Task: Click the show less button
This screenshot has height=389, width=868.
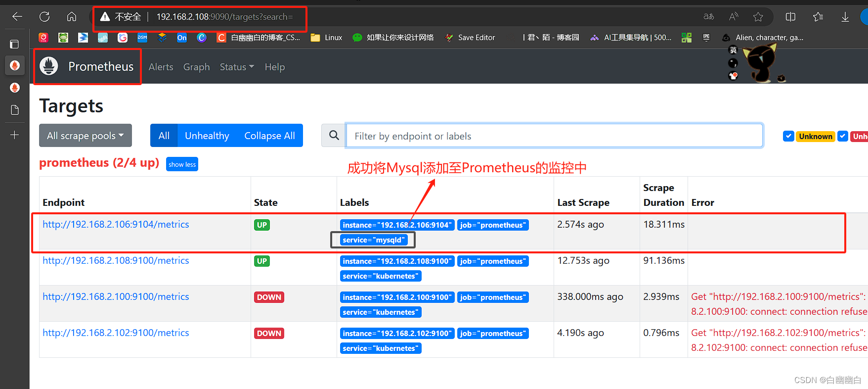Action: (x=182, y=164)
